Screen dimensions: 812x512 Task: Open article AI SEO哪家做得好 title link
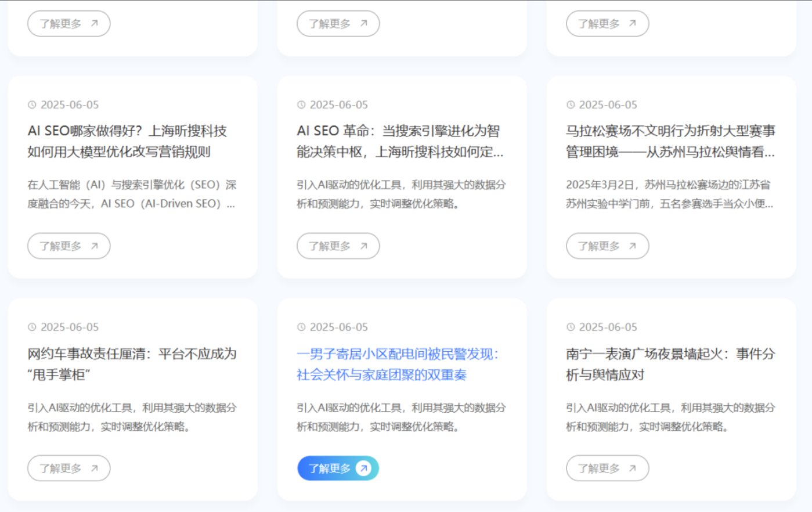point(127,142)
